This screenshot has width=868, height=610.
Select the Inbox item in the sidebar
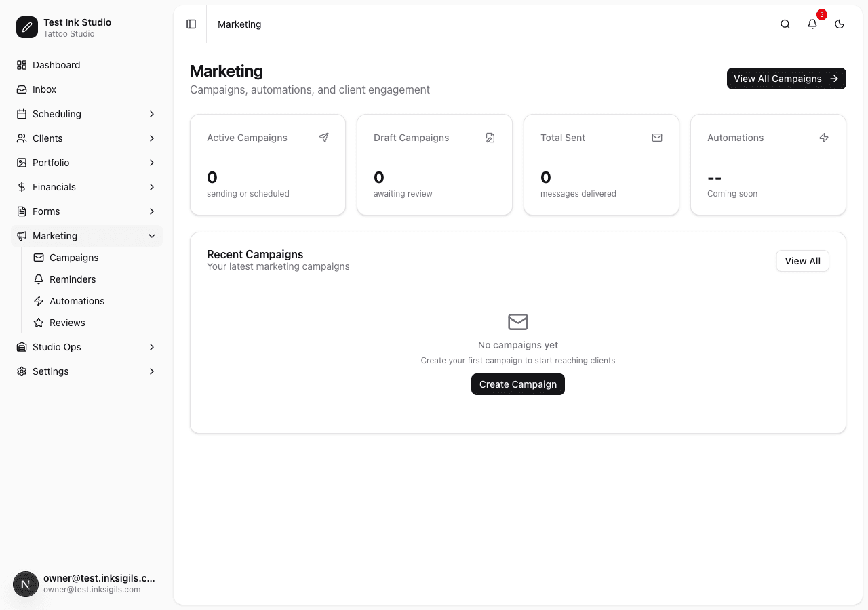tap(44, 89)
